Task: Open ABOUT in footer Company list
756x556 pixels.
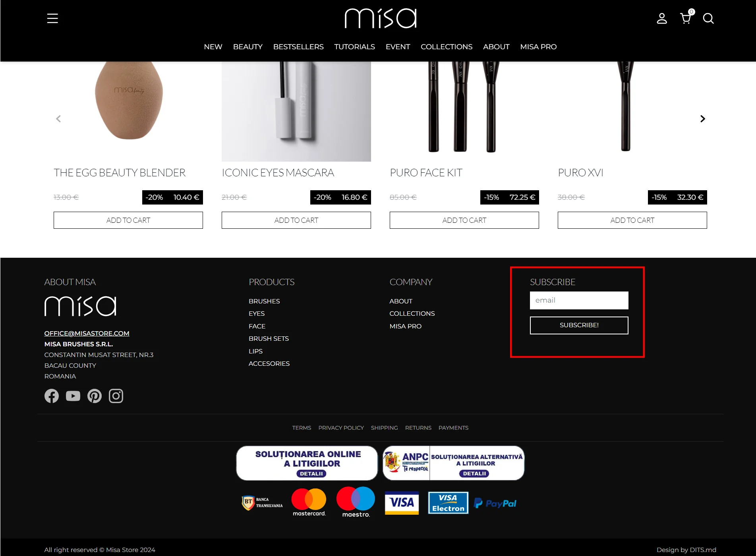Action: (x=401, y=301)
